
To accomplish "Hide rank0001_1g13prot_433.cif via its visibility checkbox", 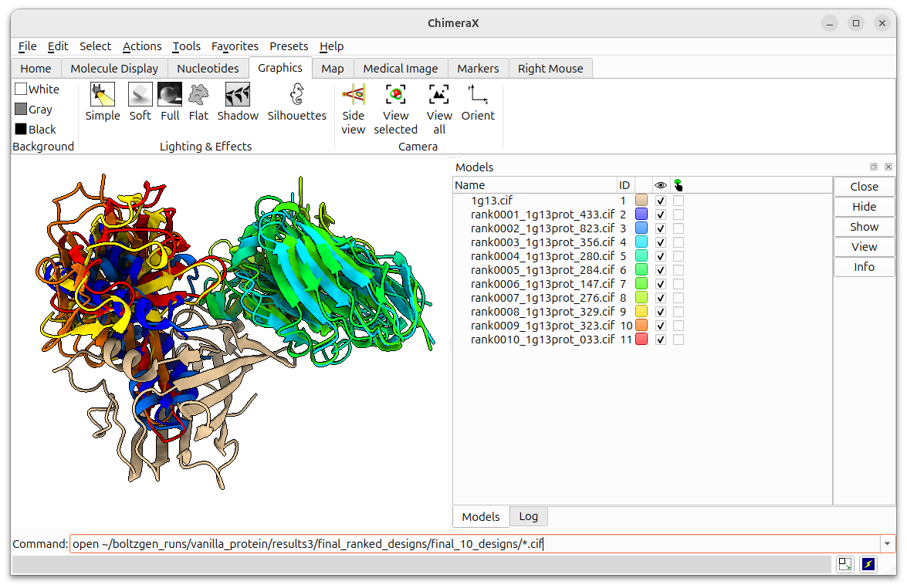I will [x=660, y=214].
